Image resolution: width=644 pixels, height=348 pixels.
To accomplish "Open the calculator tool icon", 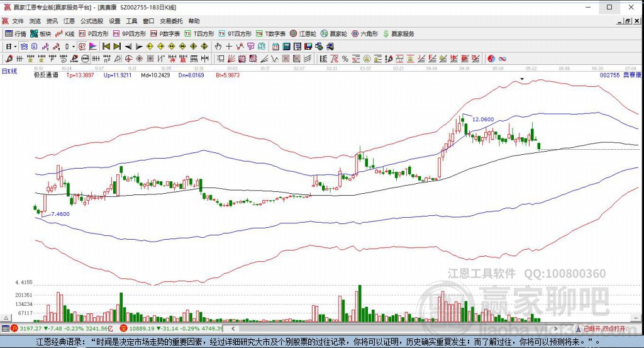I will (286, 47).
